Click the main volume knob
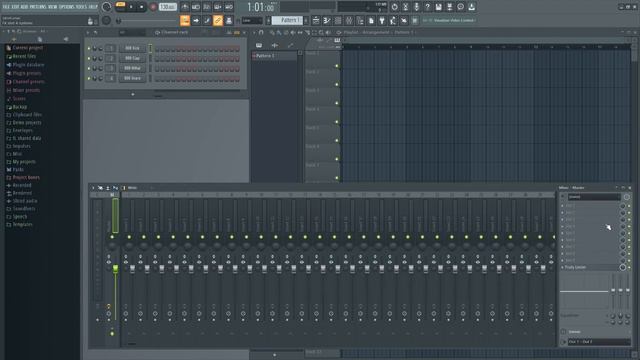The width and height of the screenshot is (640, 360). coord(107,7)
